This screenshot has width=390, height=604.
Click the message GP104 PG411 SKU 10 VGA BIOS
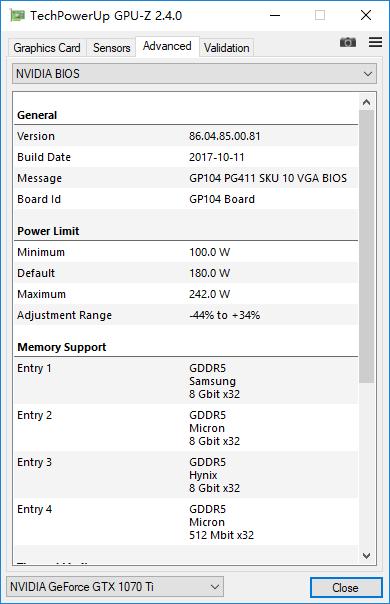point(268,178)
